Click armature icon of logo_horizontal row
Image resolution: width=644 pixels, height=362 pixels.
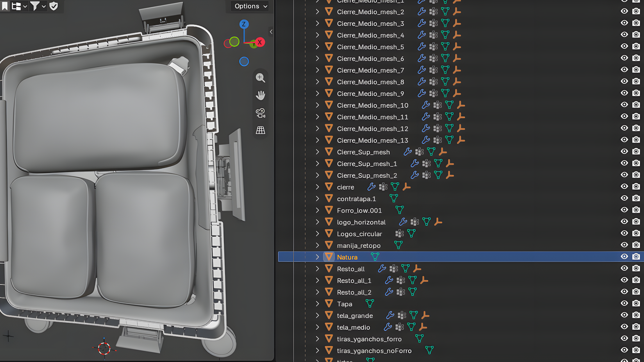(x=438, y=222)
